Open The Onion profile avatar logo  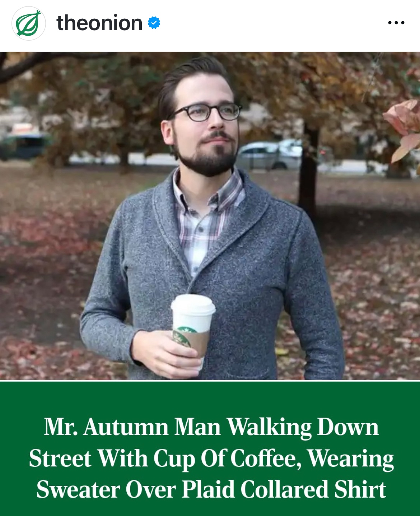[29, 23]
